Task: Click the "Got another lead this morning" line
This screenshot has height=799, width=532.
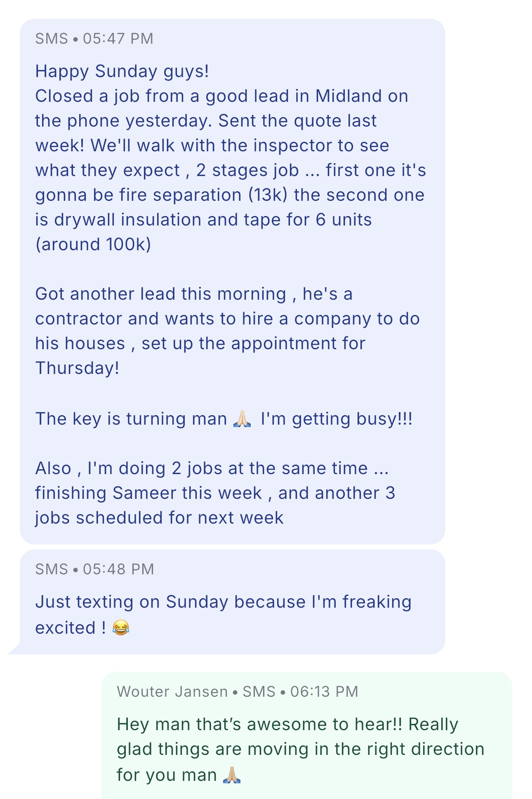Action: click(160, 294)
